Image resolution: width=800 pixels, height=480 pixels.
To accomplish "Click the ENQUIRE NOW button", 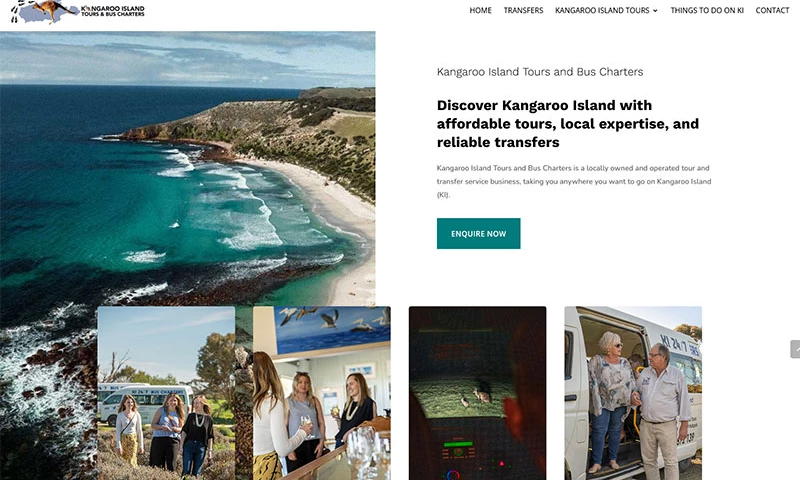I will 478,234.
